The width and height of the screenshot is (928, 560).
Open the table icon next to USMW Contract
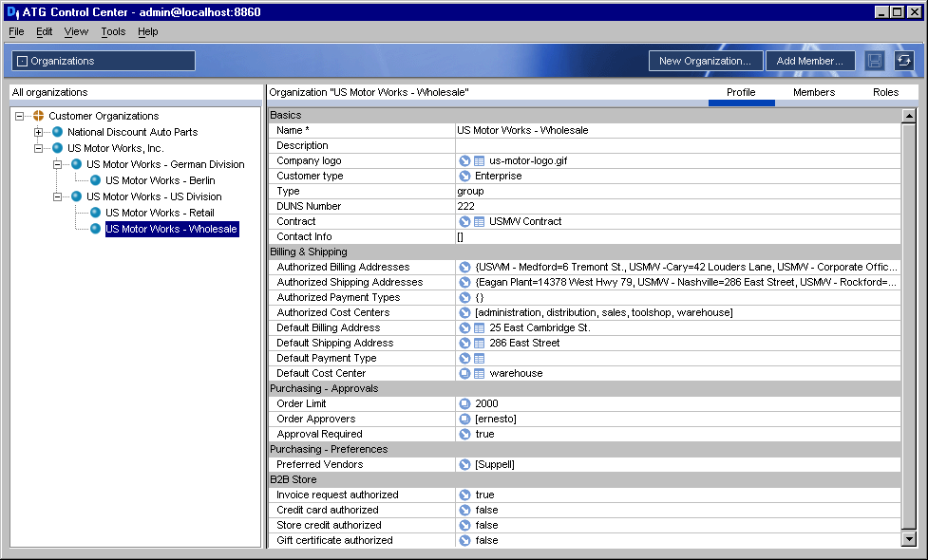click(x=480, y=222)
